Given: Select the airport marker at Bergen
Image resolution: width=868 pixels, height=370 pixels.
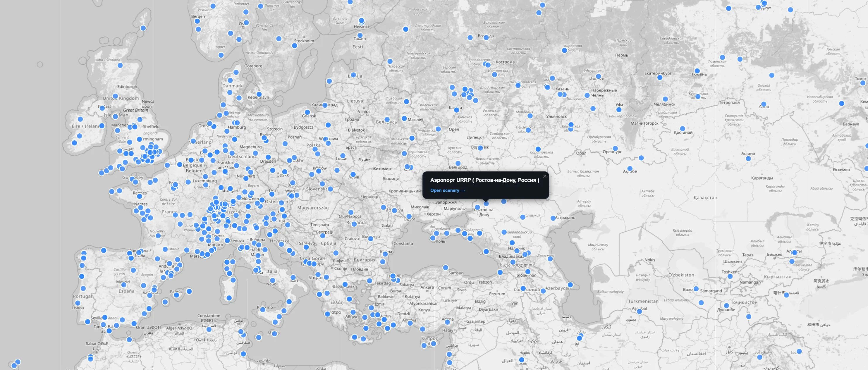Looking at the screenshot, I should click(x=197, y=21).
